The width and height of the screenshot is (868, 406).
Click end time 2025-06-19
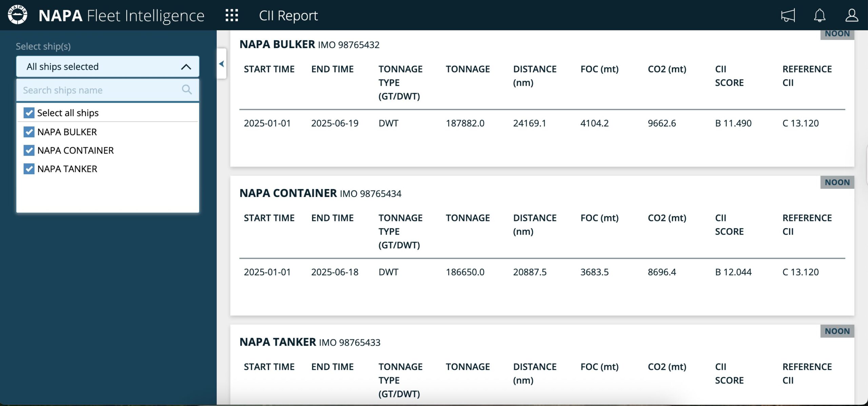point(335,123)
